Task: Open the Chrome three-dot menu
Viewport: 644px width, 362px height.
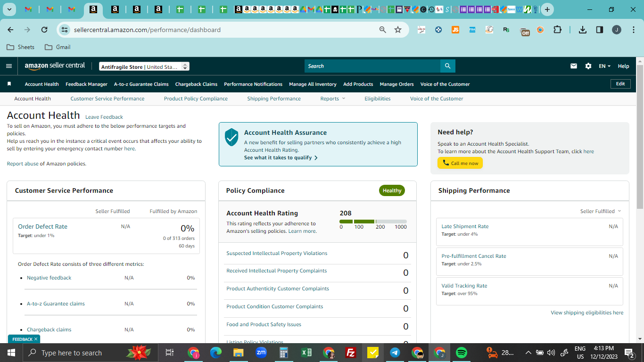Action: coord(633,30)
